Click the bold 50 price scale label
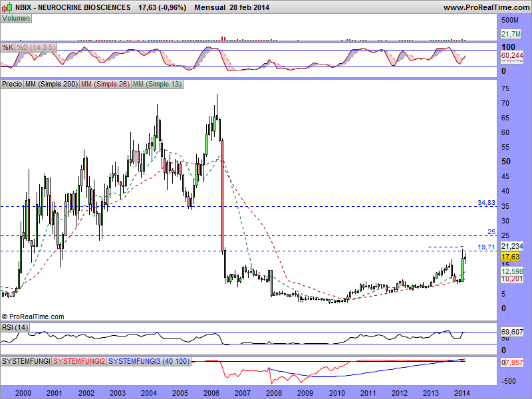The image size is (532, 399). [506, 162]
